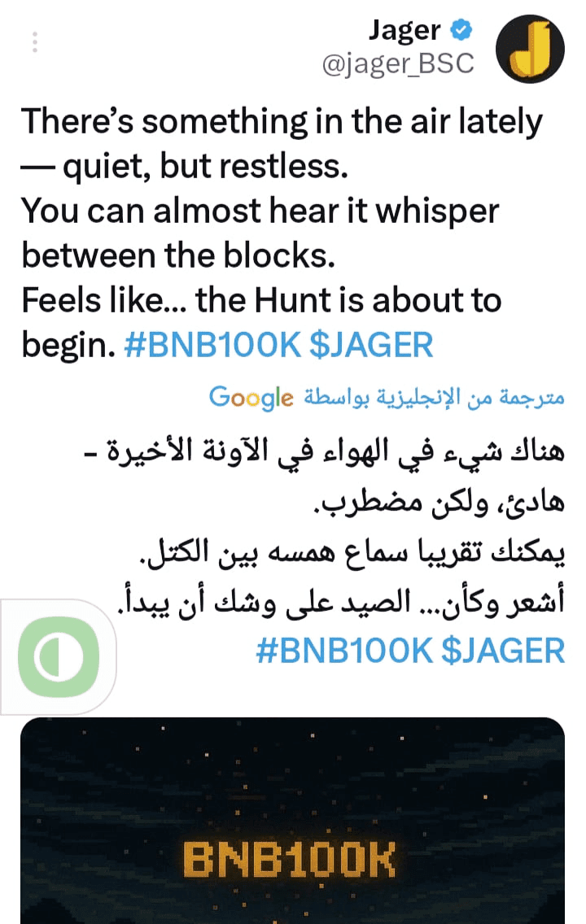This screenshot has width=586, height=924.
Task: Click the 'There's something in the air lately' line
Action: click(x=282, y=122)
